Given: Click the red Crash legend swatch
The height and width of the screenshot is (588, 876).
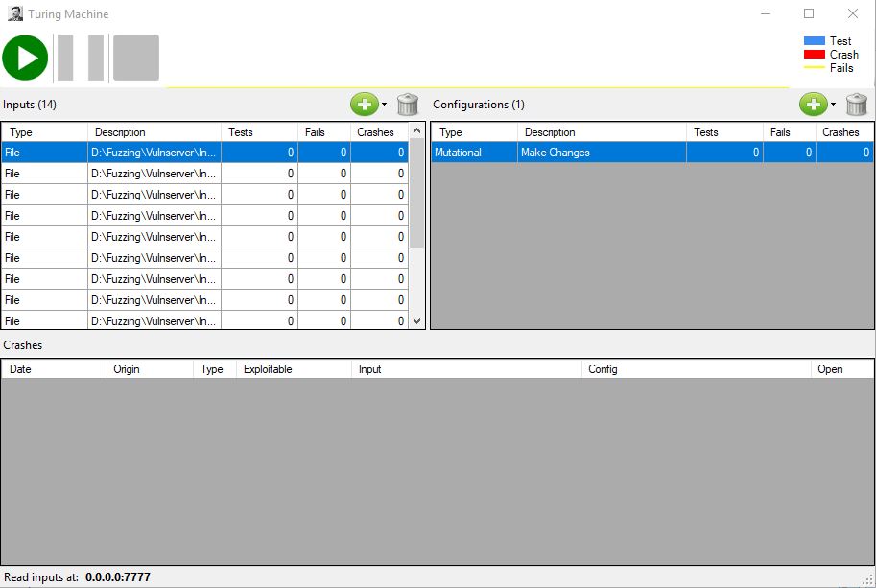Looking at the screenshot, I should click(815, 55).
